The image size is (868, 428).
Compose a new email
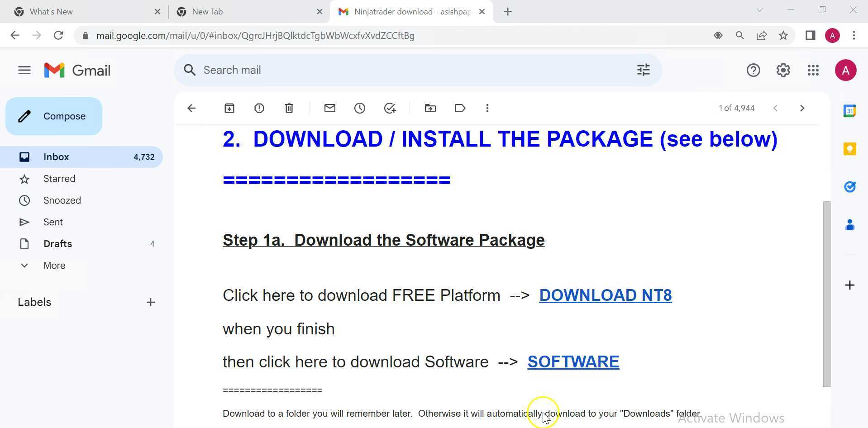click(54, 116)
